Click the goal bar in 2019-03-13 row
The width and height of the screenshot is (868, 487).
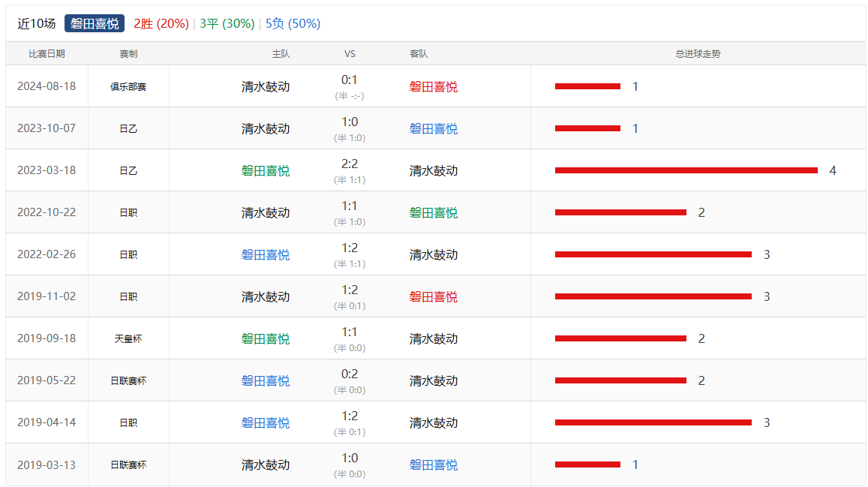click(x=587, y=465)
